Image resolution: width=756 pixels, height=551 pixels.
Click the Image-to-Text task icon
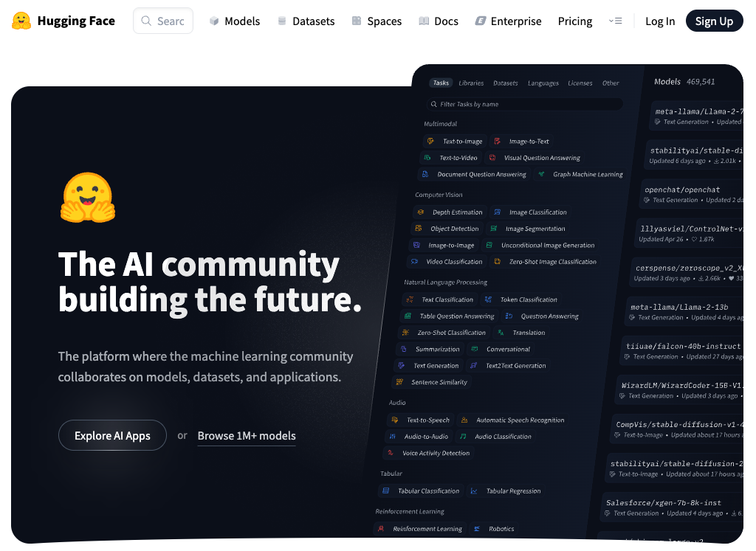[497, 141]
